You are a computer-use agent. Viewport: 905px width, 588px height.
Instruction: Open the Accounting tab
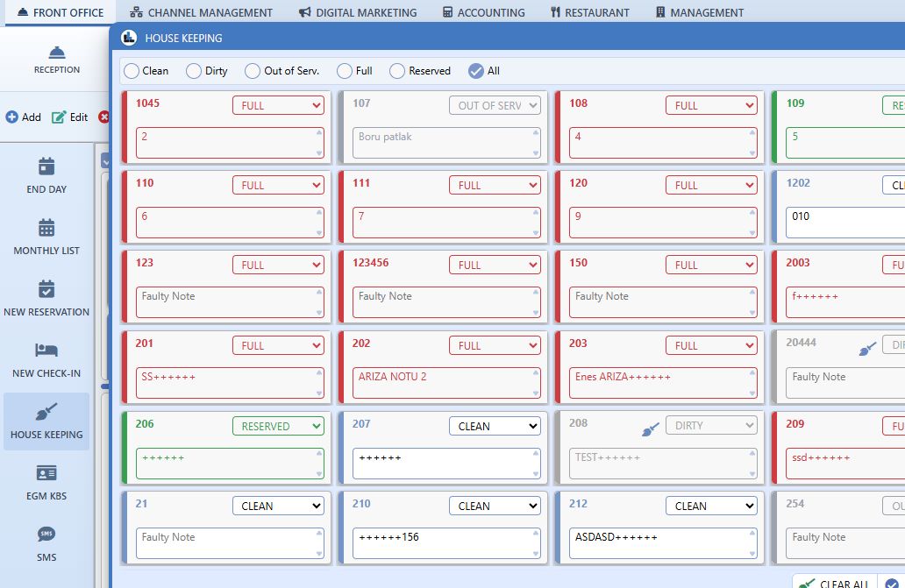pos(484,12)
